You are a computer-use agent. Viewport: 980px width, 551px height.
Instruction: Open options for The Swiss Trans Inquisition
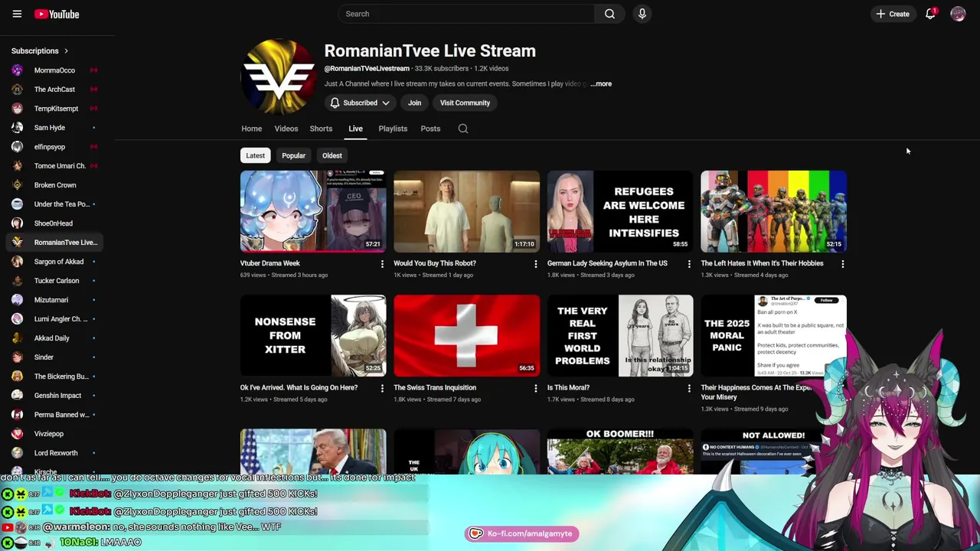tap(535, 388)
